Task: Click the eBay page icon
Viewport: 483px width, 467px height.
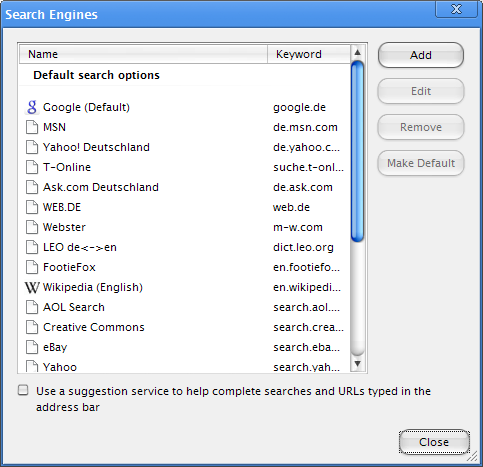Action: pos(32,347)
